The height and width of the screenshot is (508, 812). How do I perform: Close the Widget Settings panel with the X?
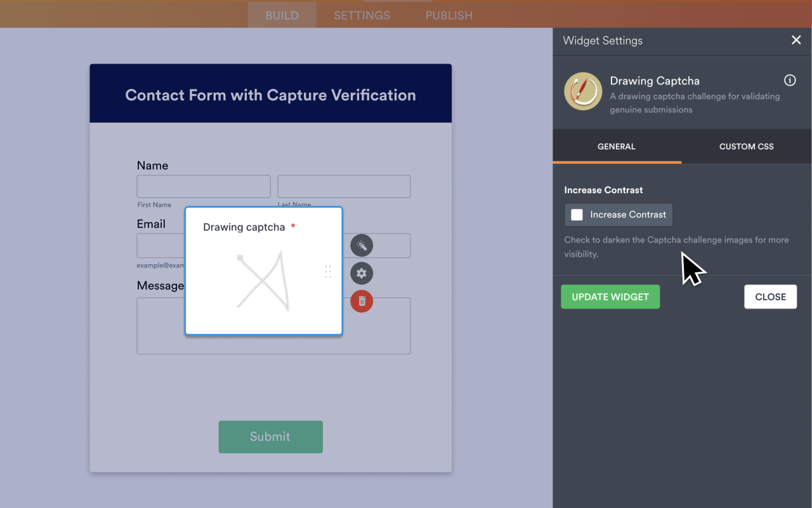click(x=796, y=40)
